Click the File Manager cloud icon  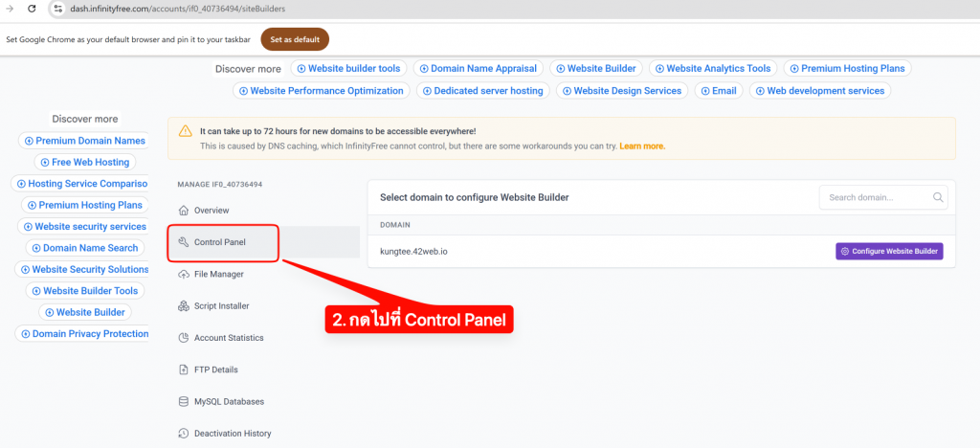(184, 274)
